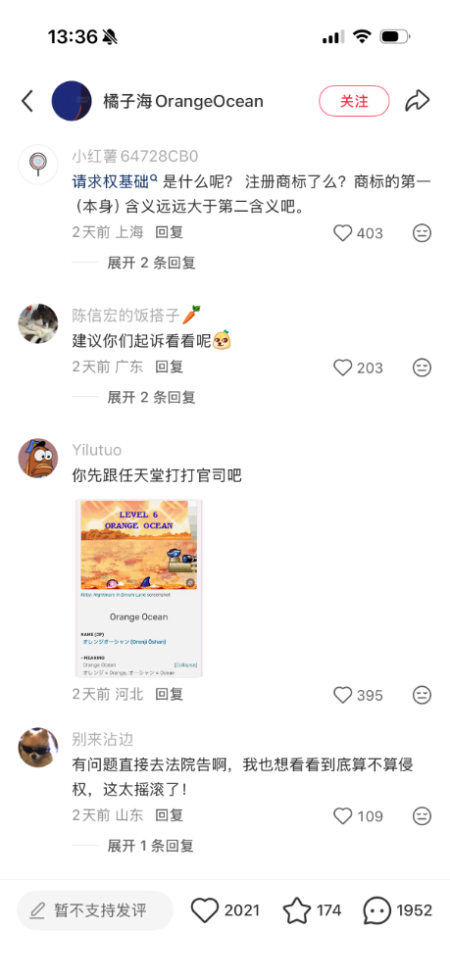Open the share arrow icon
This screenshot has width=450, height=980.
[417, 101]
